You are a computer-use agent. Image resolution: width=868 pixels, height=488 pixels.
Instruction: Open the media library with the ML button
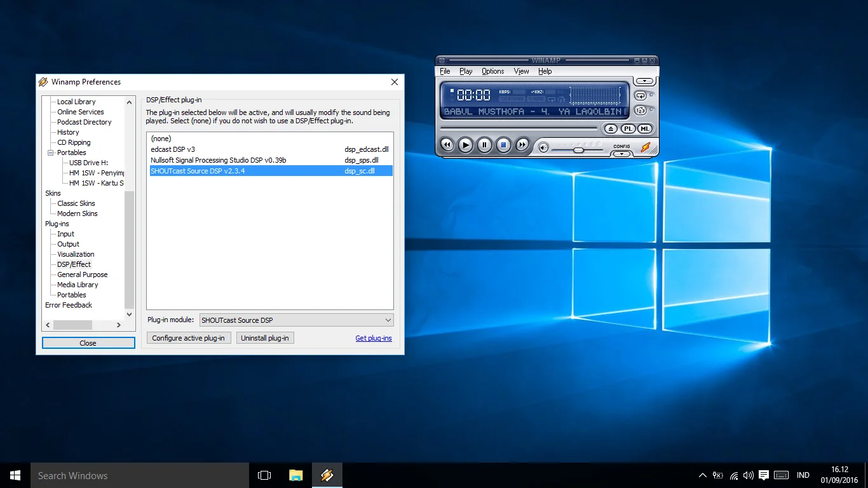click(x=644, y=128)
